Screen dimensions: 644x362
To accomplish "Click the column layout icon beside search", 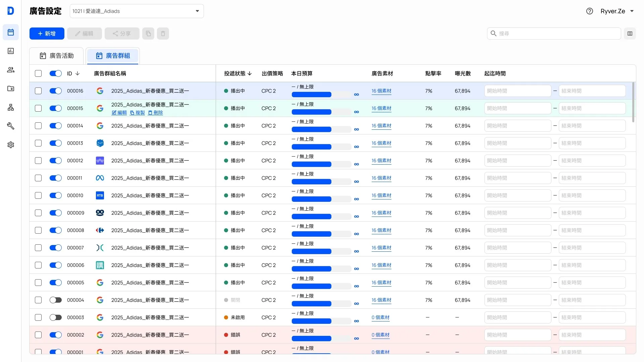I will click(x=630, y=34).
